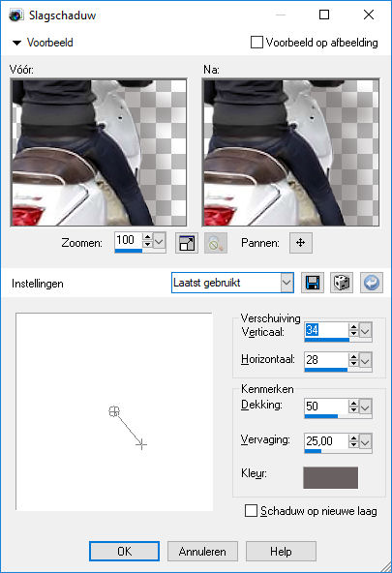The height and width of the screenshot is (573, 392).
Task: Reset to default with blue arrow icon
Action: point(372,283)
